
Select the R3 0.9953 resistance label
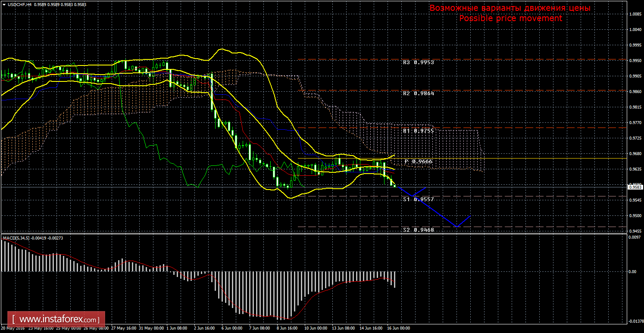coord(418,62)
